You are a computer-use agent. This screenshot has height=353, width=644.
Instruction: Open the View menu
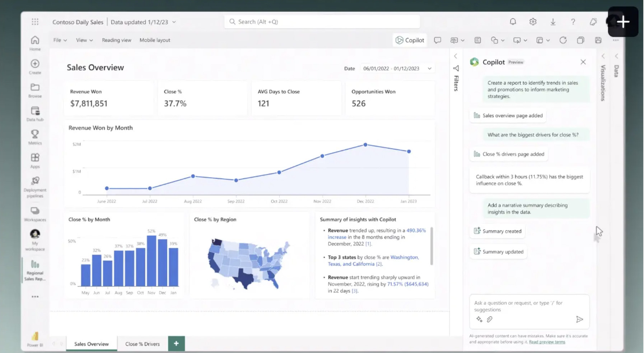[x=84, y=40]
